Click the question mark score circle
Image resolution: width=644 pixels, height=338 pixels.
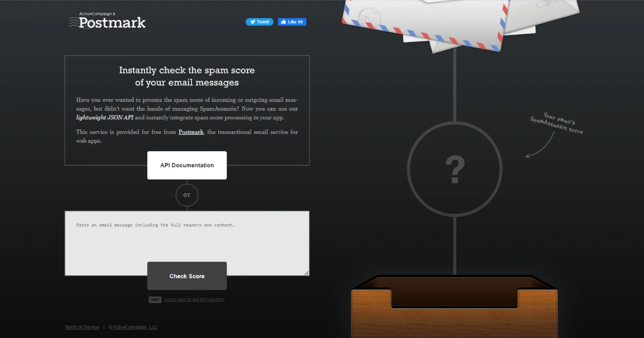[x=455, y=169]
